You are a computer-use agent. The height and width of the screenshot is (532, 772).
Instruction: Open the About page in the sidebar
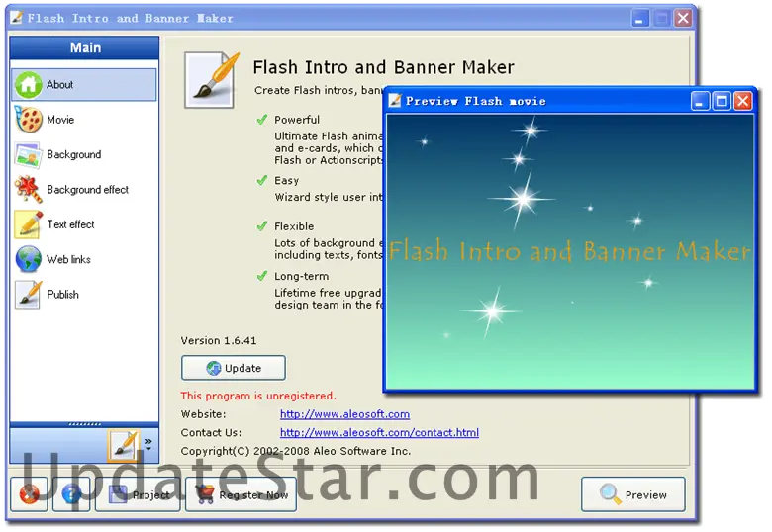click(x=84, y=85)
